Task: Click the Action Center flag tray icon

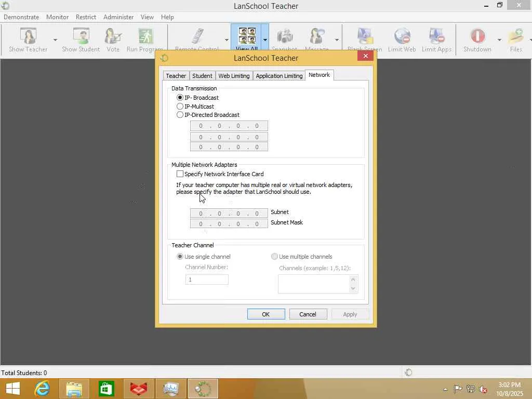Action: [x=458, y=389]
